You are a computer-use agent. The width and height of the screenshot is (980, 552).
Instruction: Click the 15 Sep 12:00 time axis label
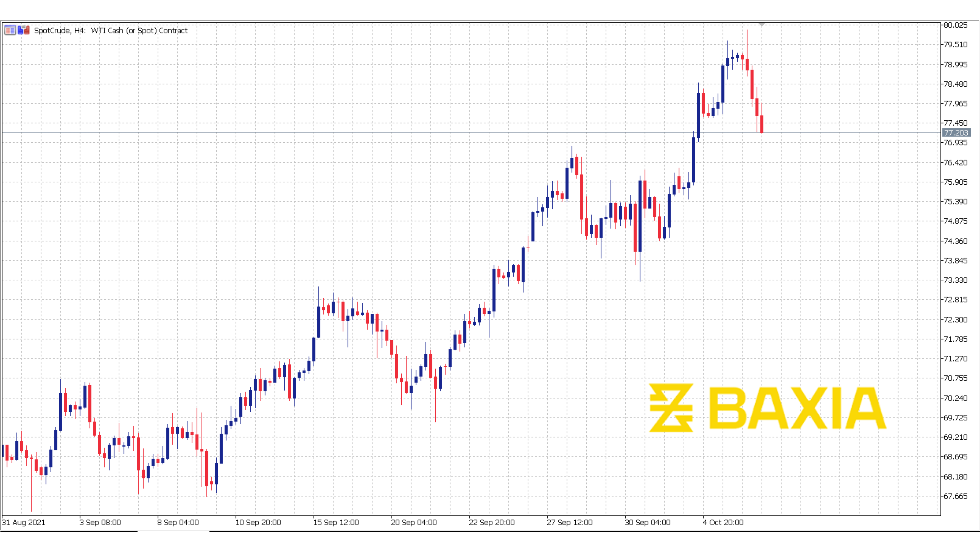(336, 522)
